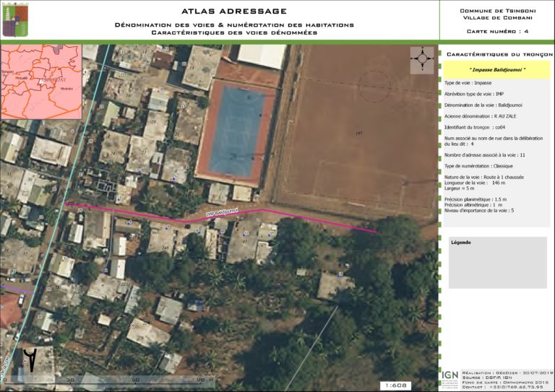Click the "IMP Balidjoumoi" street label on map
This screenshot has height=392, width=555.
pos(223,213)
